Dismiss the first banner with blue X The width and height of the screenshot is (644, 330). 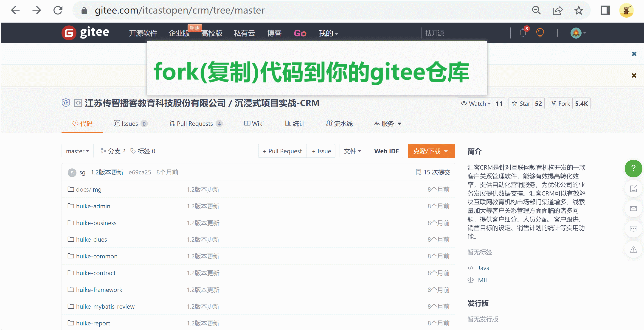634,54
